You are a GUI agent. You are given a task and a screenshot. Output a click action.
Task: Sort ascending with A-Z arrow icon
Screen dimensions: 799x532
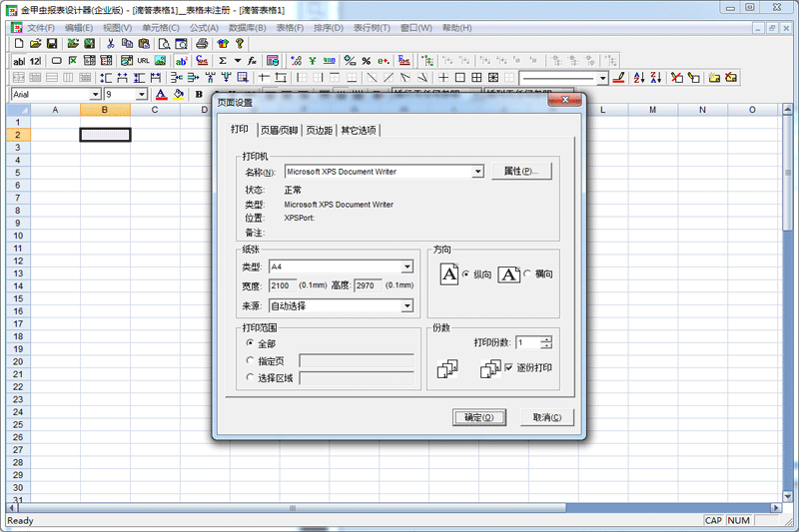click(639, 78)
